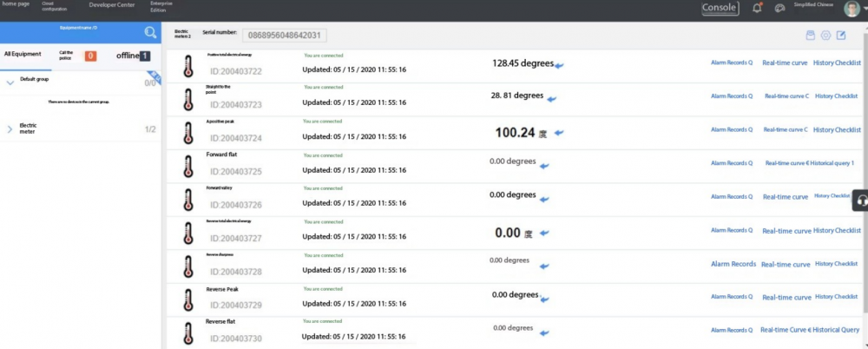Select the offline tab
This screenshot has height=349, width=868.
coord(132,56)
